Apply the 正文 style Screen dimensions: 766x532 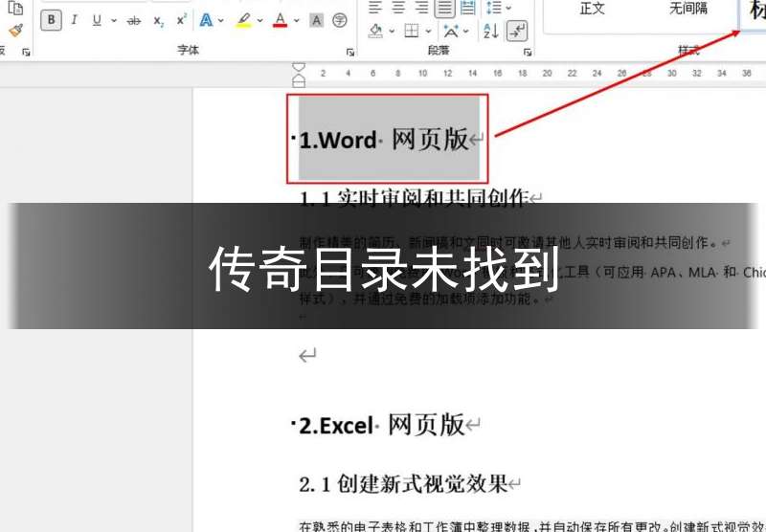tap(592, 9)
